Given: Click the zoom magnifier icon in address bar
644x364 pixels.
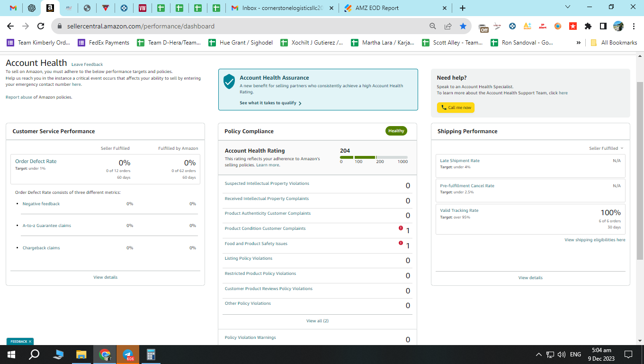Looking at the screenshot, I should (x=433, y=26).
